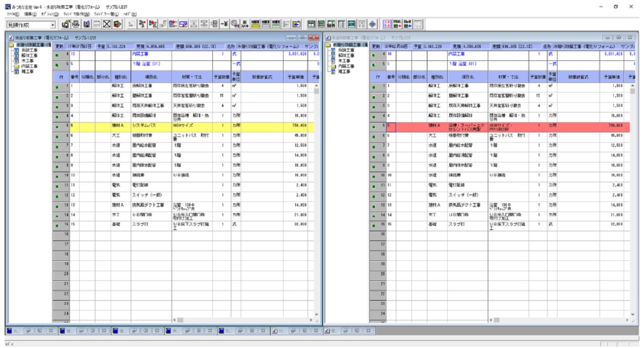Click the grayed last icon in the main toolbar
Viewport: 644px width, 348px height.
(418, 24)
